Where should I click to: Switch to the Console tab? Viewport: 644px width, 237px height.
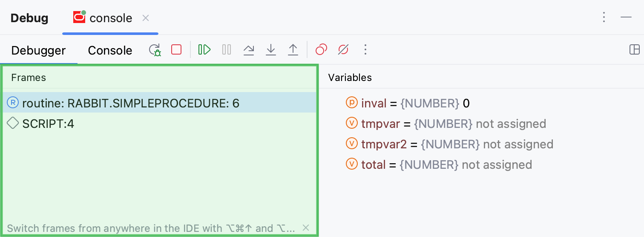click(110, 50)
